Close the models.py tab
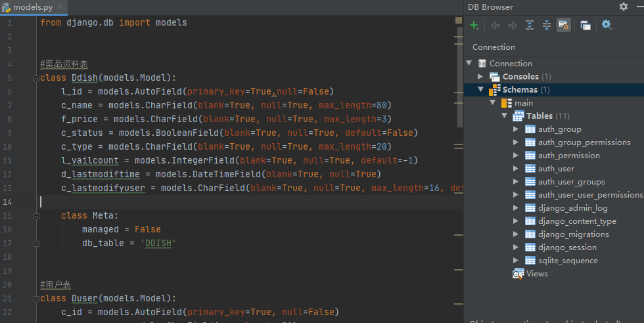 point(60,7)
